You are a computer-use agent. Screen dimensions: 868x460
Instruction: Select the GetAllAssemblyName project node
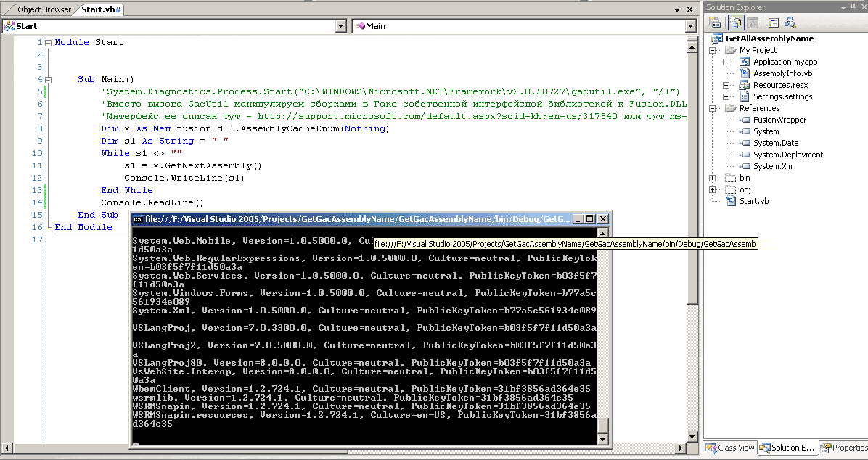coord(769,38)
